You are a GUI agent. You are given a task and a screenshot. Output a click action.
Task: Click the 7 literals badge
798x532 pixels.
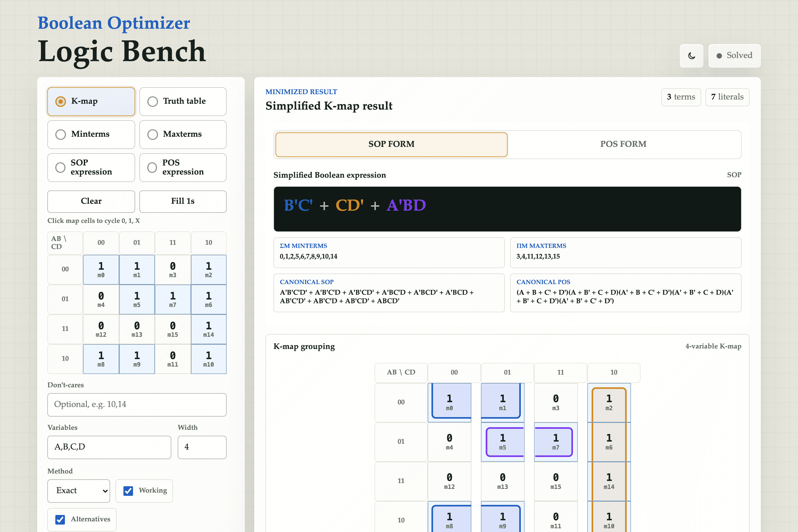coord(727,97)
